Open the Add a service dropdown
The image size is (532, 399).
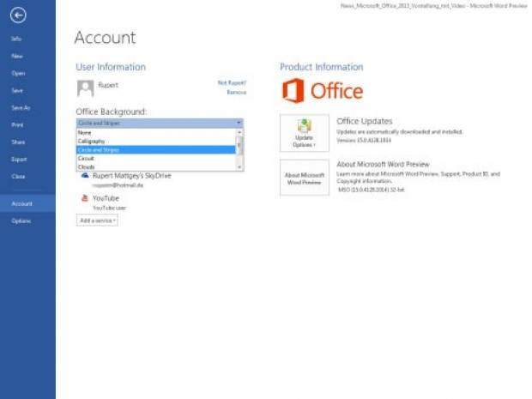97,221
